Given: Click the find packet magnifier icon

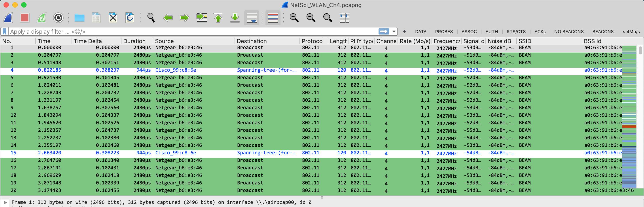Looking at the screenshot, I should [151, 18].
